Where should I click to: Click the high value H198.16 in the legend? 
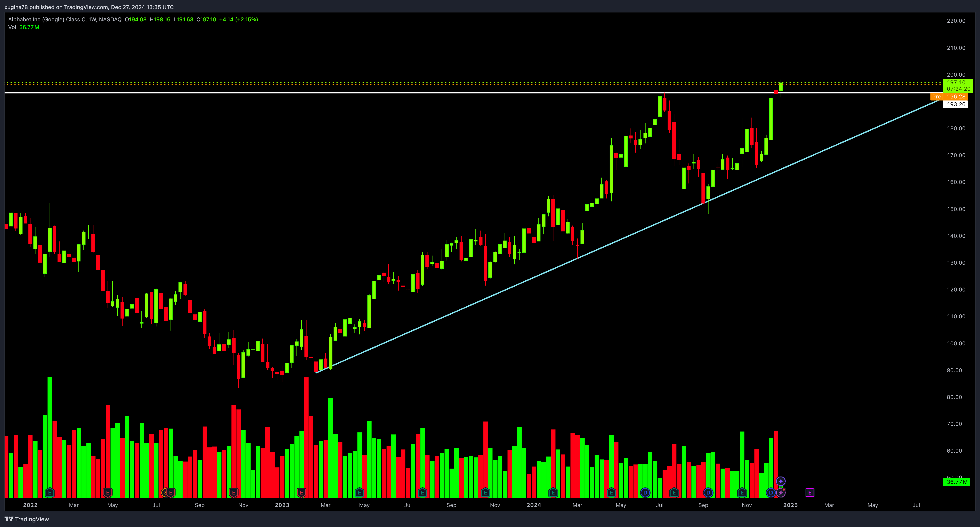click(160, 19)
